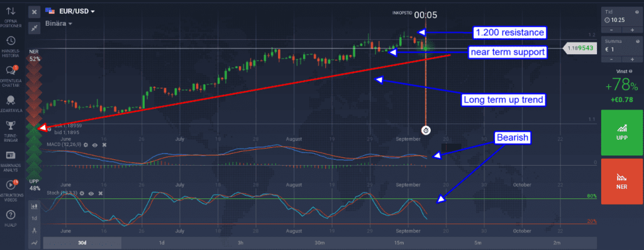Open MACD indicator settings gear
Viewport: 644px width, 250px height.
(x=86, y=145)
